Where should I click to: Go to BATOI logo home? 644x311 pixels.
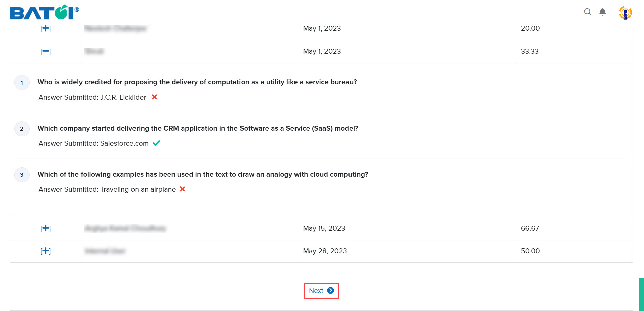(45, 12)
